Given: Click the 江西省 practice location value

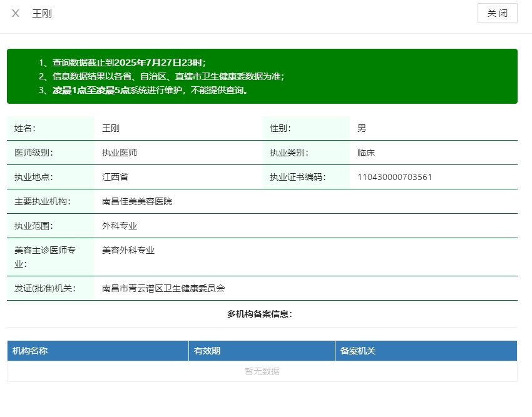Looking at the screenshot, I should click(115, 177).
